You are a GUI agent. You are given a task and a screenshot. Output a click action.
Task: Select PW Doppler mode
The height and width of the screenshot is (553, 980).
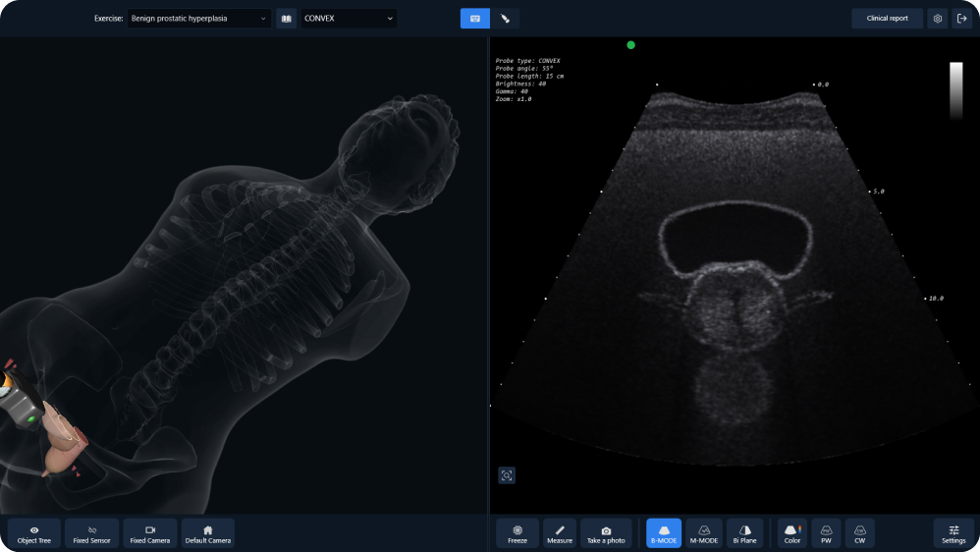coord(826,533)
